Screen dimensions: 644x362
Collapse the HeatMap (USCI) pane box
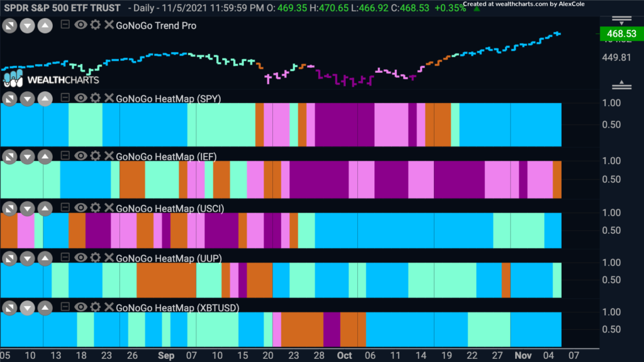(65, 207)
